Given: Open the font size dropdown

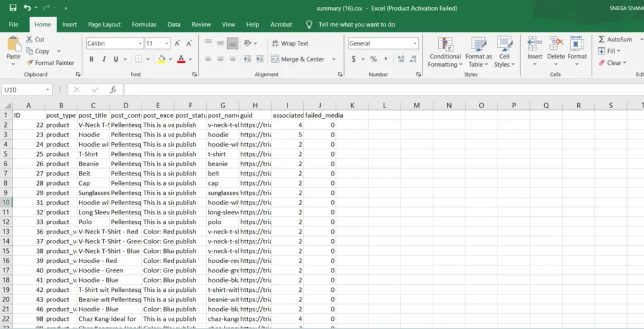Looking at the screenshot, I should coord(165,43).
